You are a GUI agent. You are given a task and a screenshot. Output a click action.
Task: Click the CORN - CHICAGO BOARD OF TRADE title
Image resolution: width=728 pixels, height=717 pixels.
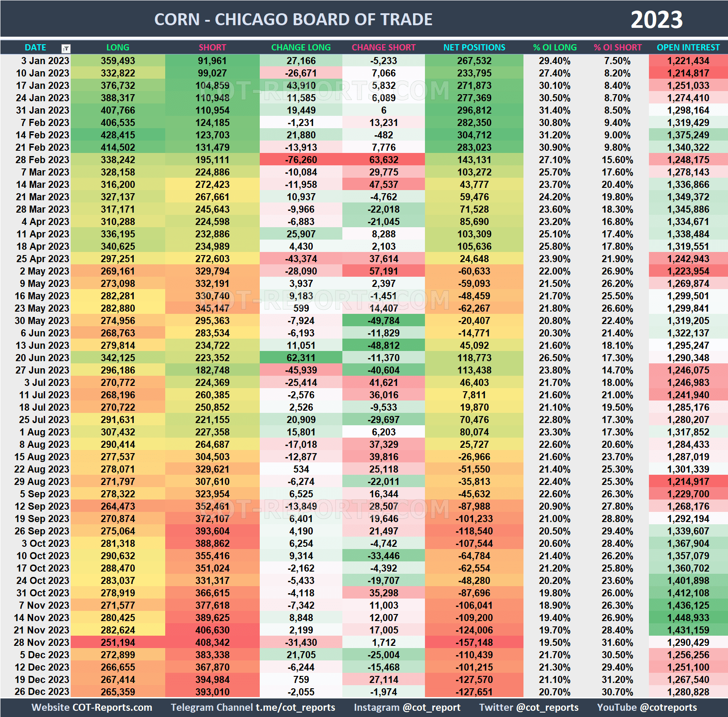pos(293,19)
